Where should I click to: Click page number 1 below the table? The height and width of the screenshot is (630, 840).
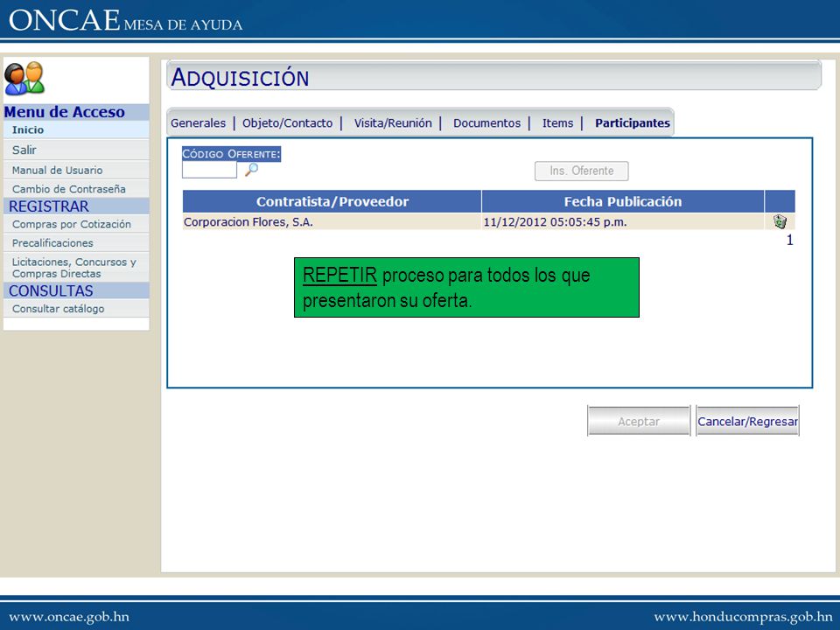[789, 240]
